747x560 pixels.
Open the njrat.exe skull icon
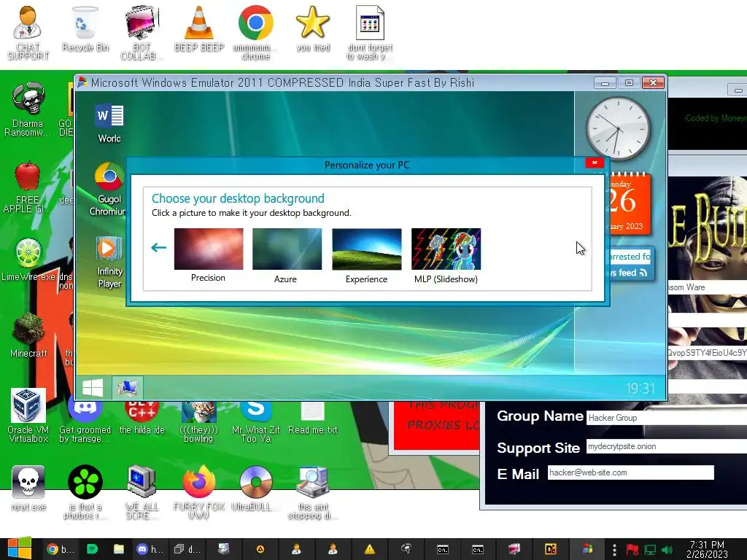28,488
